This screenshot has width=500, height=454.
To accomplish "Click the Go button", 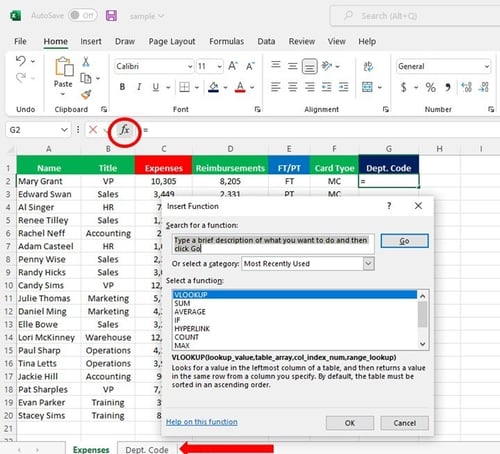I will pyautogui.click(x=404, y=241).
